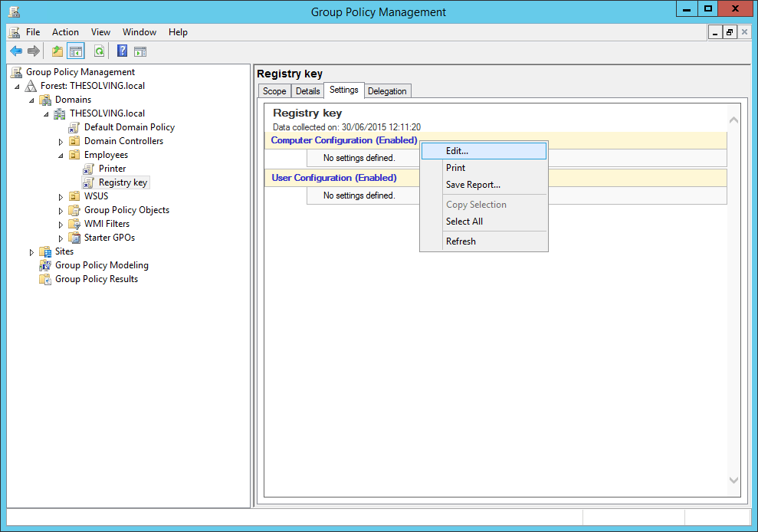Click the Forward navigation arrow
Viewport: 758px width, 532px height.
click(33, 51)
